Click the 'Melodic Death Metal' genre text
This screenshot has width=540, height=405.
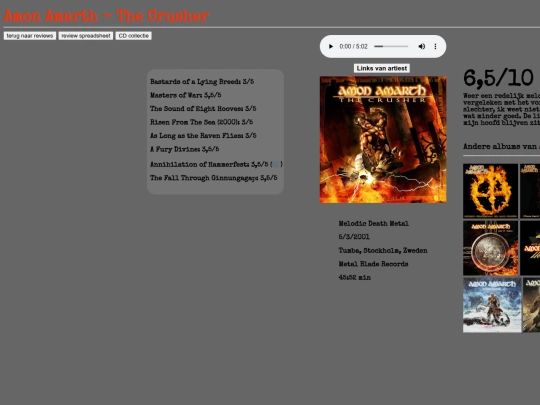point(373,223)
